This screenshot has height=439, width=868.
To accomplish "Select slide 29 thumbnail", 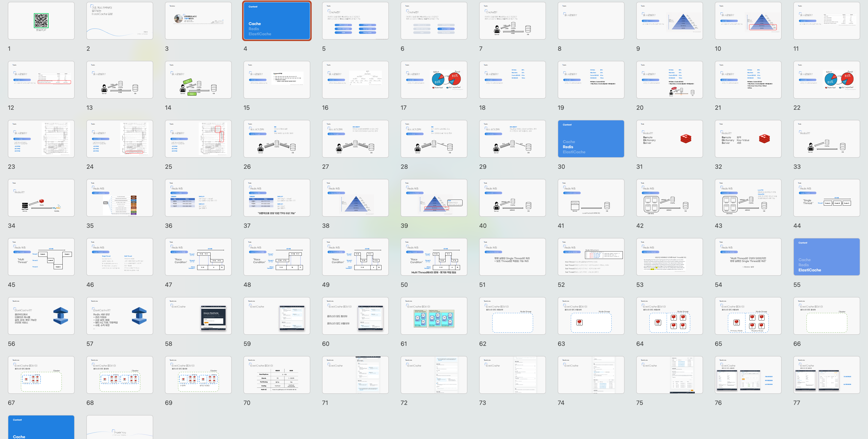I will (x=512, y=139).
